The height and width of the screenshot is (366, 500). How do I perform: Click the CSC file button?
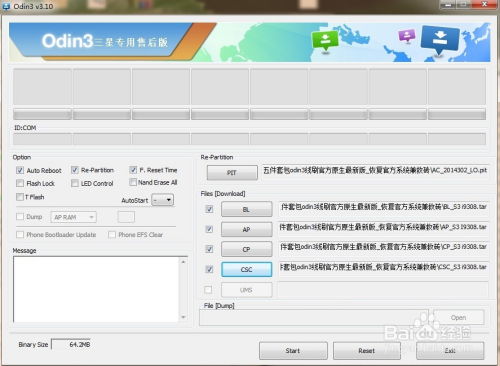pyautogui.click(x=247, y=269)
